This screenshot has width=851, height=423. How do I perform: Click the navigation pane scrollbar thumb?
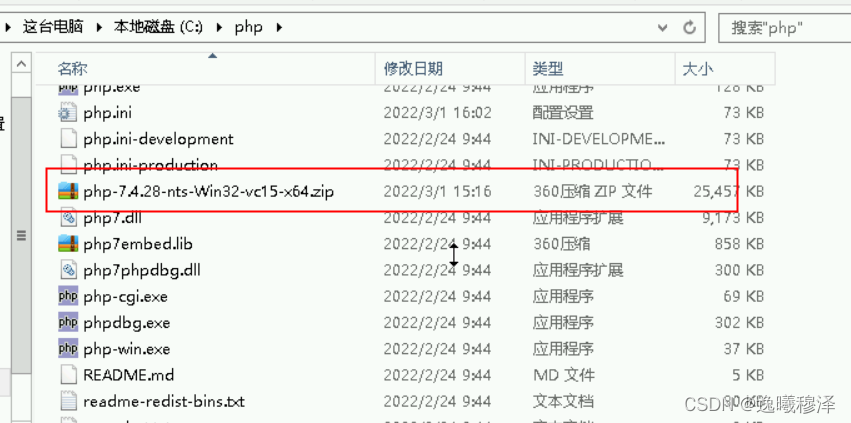click(x=21, y=236)
